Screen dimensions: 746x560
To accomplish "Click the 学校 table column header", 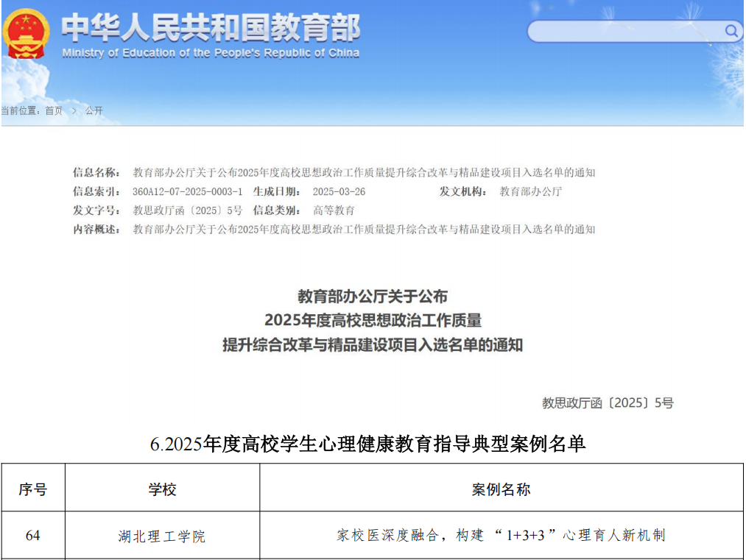I will (162, 489).
